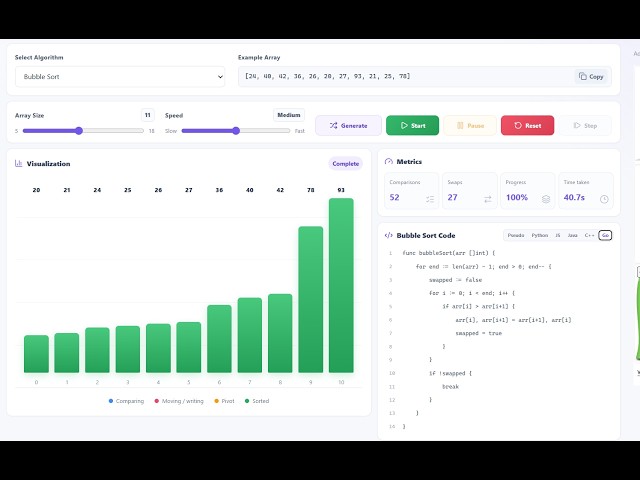Adjust the Speed slider handle
The image size is (640, 480).
click(236, 131)
